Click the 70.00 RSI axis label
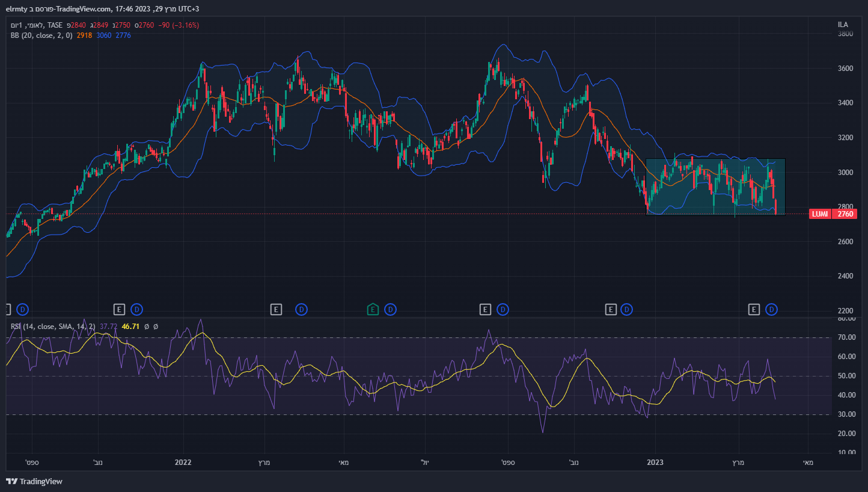Image resolution: width=868 pixels, height=492 pixels. [846, 337]
